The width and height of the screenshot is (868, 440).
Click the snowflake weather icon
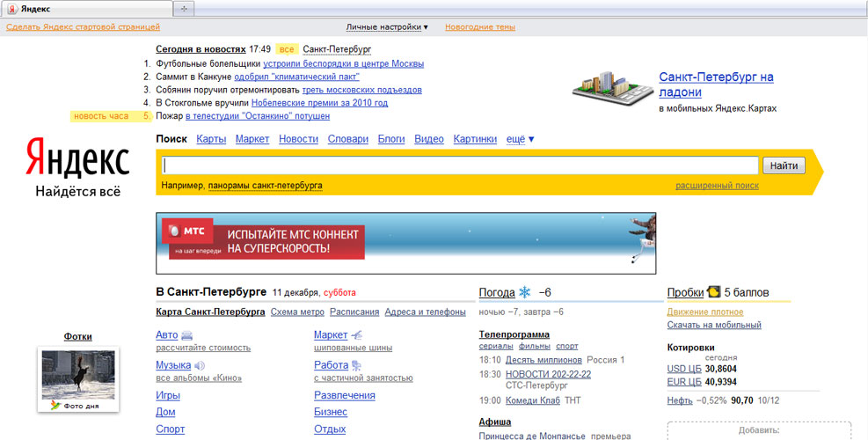(x=524, y=292)
